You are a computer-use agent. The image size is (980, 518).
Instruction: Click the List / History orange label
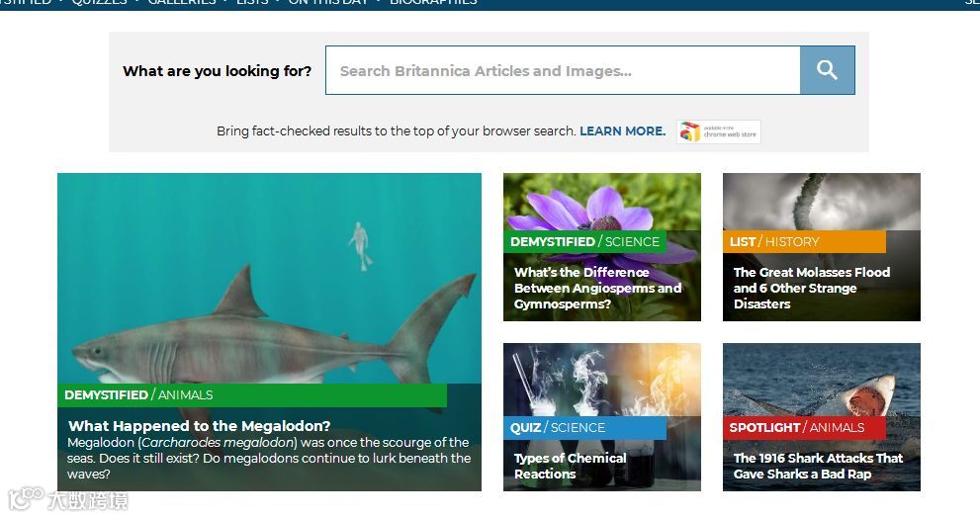coord(804,242)
